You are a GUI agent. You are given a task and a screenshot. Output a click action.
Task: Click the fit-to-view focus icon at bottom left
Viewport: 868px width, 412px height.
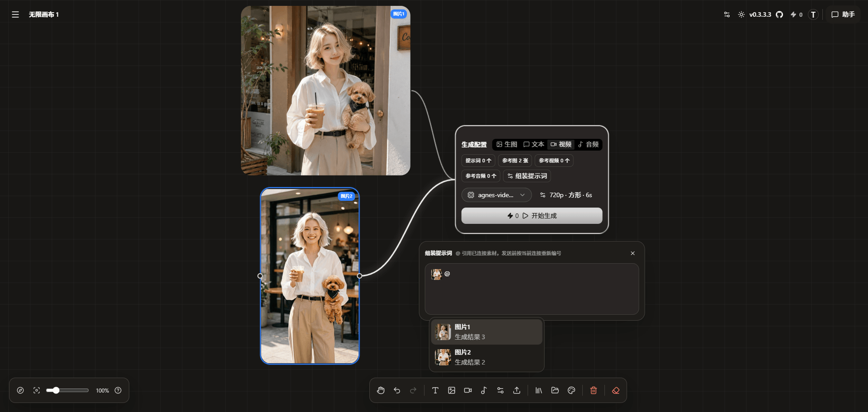37,390
